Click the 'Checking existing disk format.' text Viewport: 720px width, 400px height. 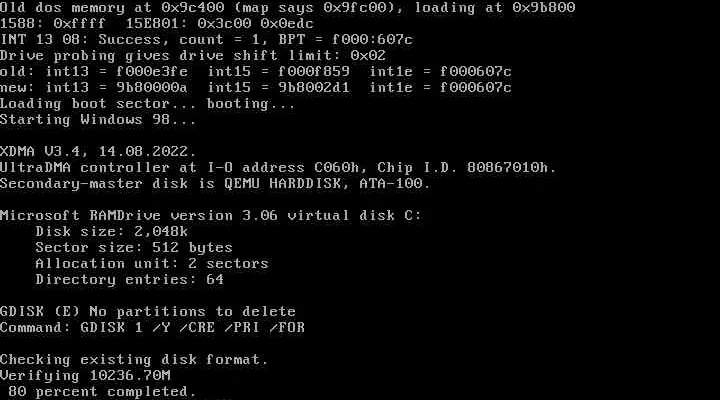(x=134, y=360)
